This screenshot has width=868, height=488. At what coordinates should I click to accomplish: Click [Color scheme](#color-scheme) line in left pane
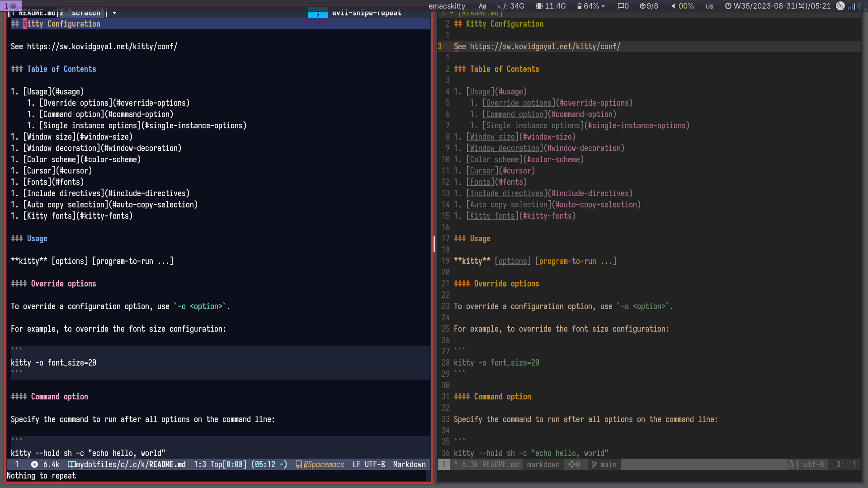(75, 160)
